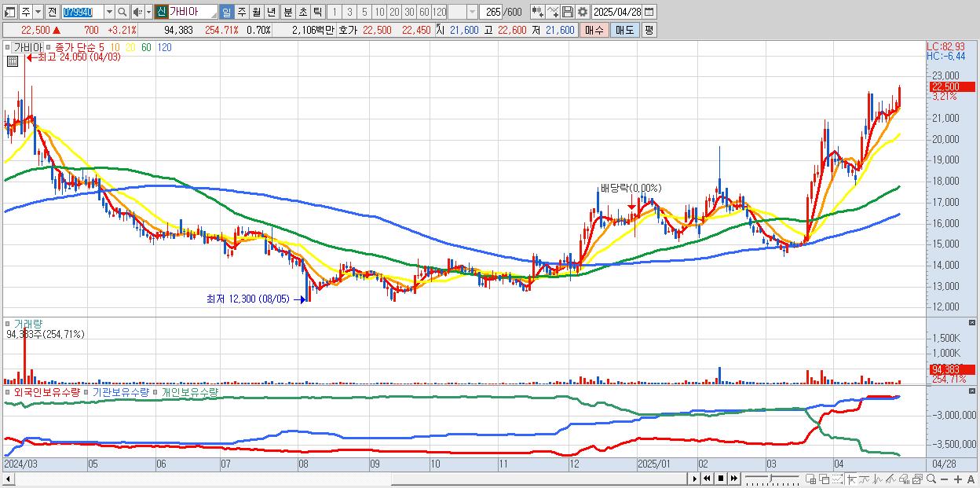Image resolution: width=980 pixels, height=488 pixels.
Task: Expand the stock code history dropdown
Action: pos(109,12)
